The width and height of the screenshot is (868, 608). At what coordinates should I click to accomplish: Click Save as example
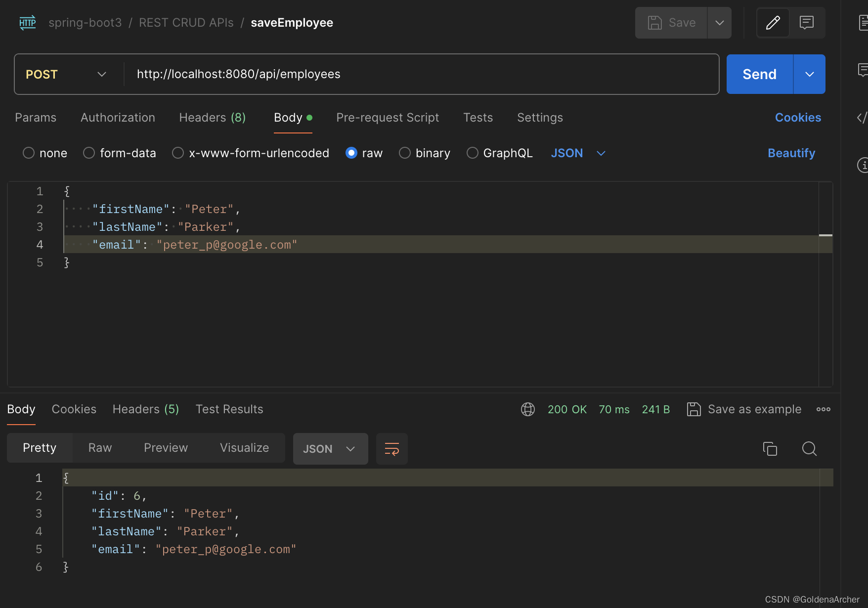[744, 409]
